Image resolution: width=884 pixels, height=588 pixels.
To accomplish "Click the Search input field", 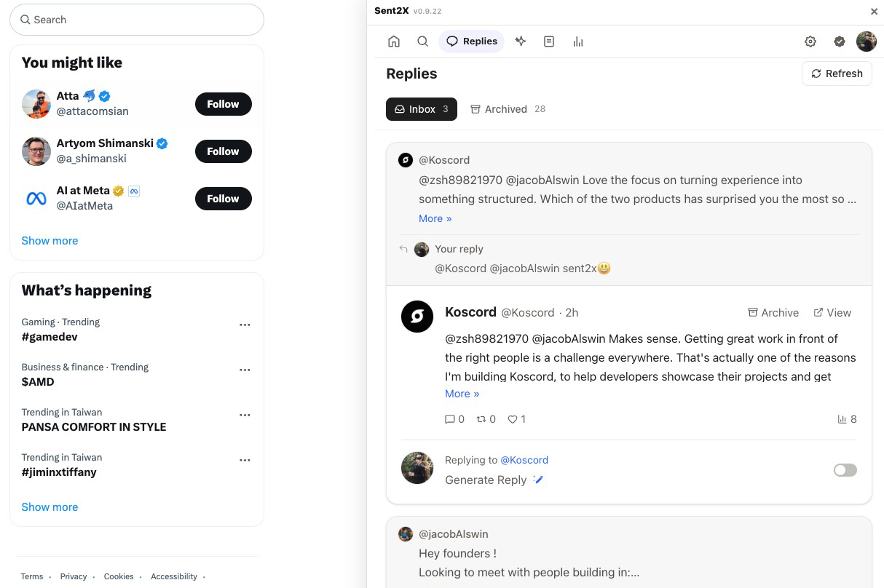I will click(x=137, y=20).
